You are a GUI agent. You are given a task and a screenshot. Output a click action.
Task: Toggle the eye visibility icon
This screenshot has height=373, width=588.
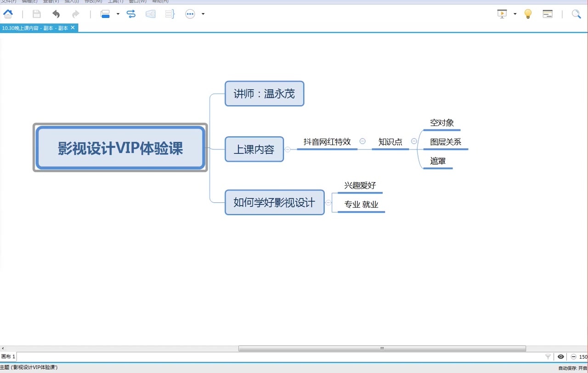(561, 356)
